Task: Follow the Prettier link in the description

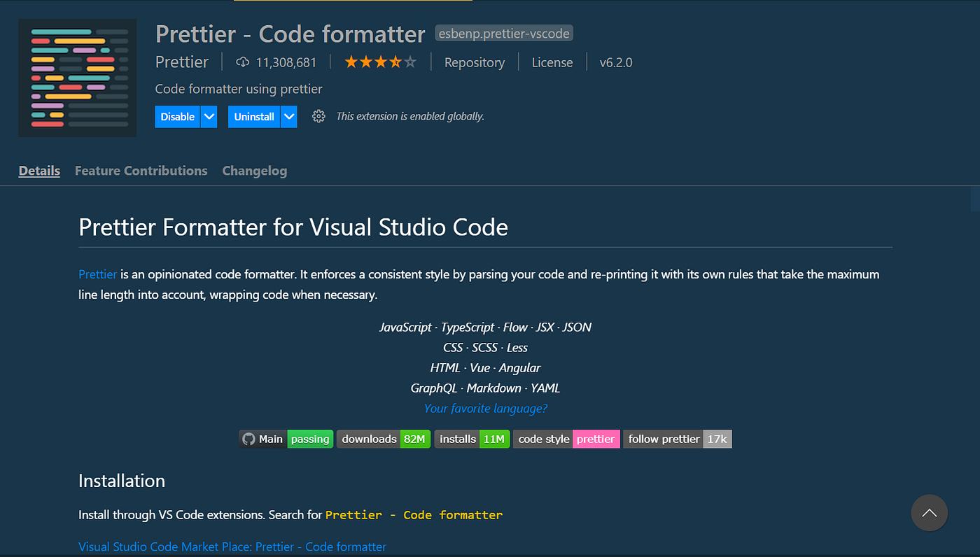Action: pyautogui.click(x=98, y=274)
